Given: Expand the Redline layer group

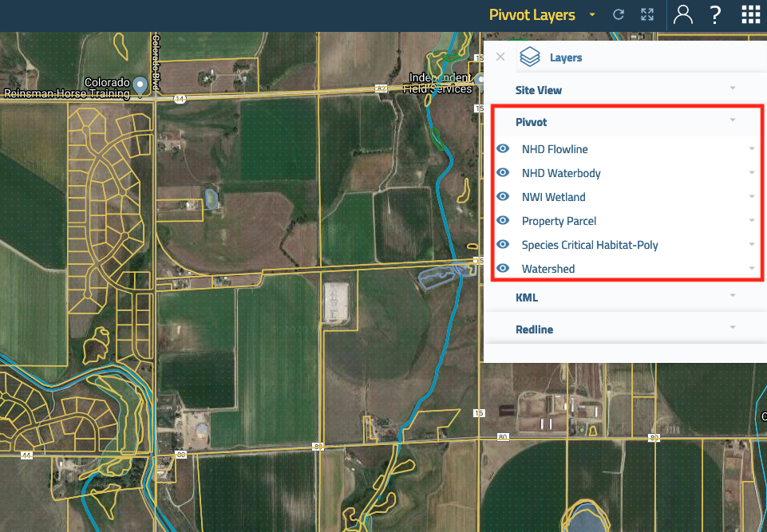Looking at the screenshot, I should pos(732,328).
